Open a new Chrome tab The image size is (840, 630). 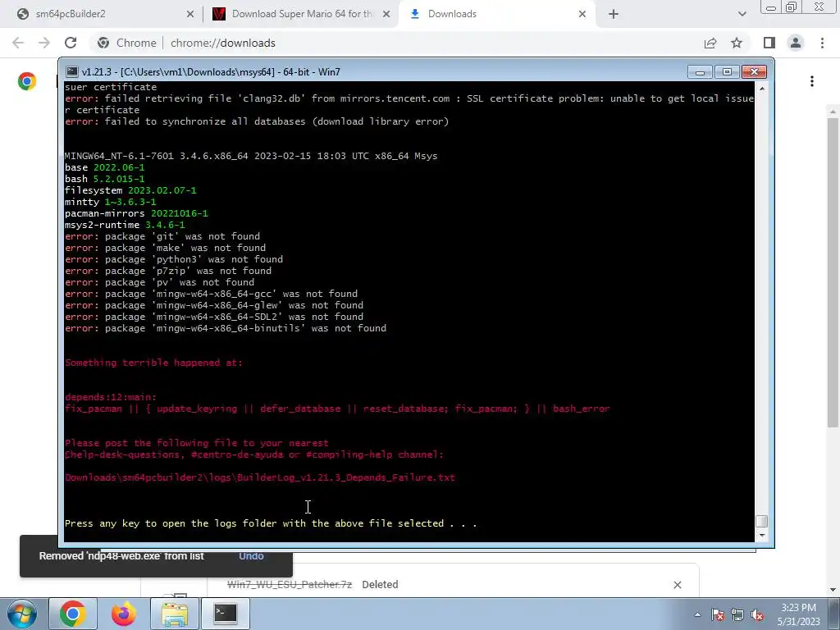pyautogui.click(x=614, y=15)
